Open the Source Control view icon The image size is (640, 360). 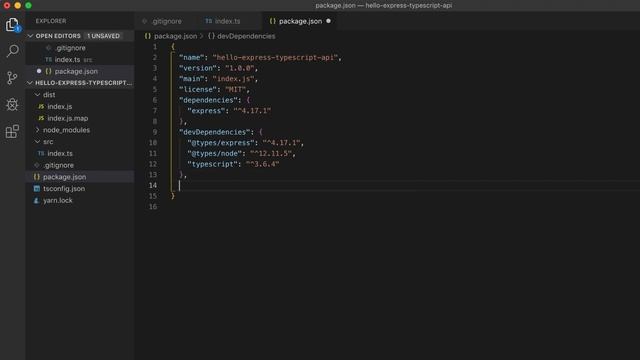(12, 78)
